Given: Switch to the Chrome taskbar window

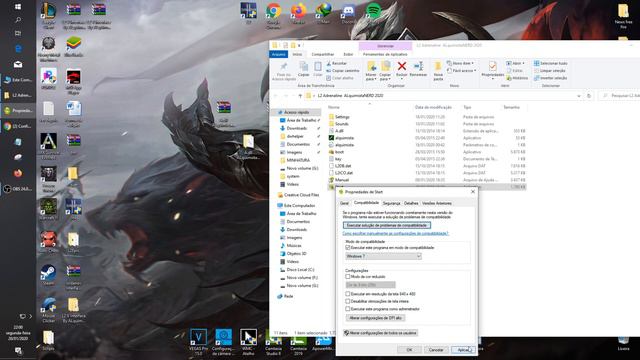Looking at the screenshot, I should pyautogui.click(x=18, y=126).
